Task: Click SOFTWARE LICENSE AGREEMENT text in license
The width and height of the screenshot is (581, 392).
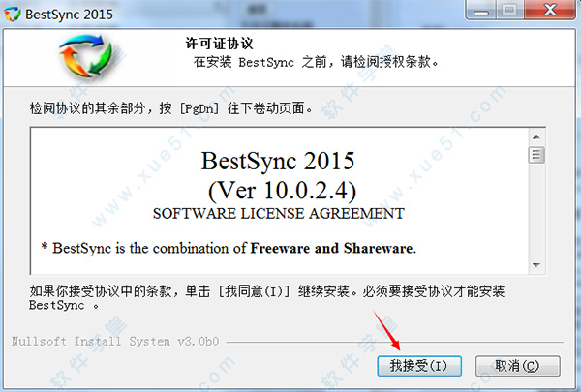Action: (278, 213)
